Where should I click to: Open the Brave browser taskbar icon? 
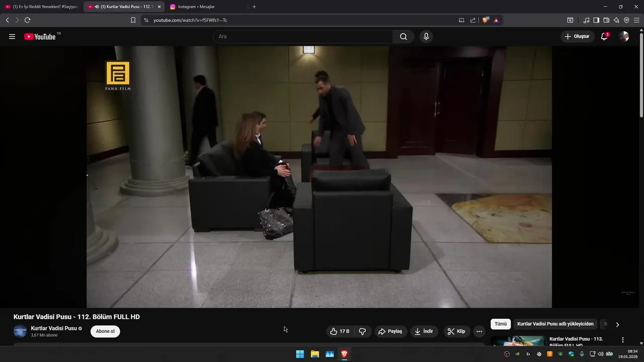(344, 354)
